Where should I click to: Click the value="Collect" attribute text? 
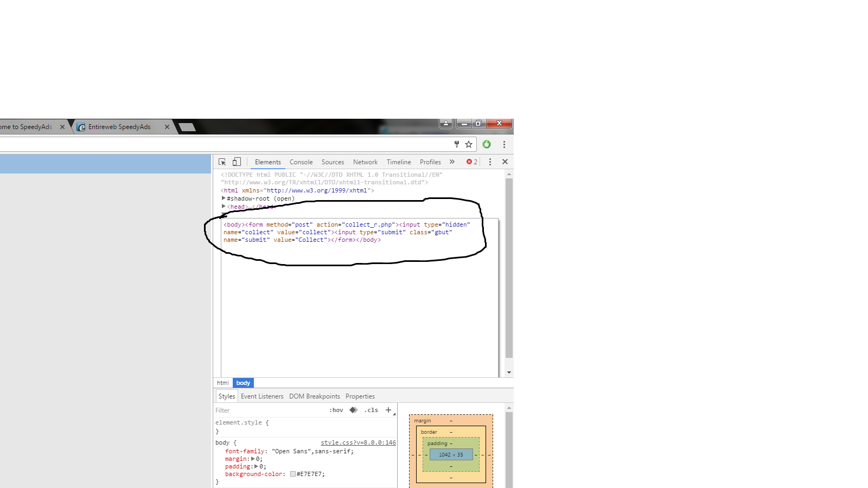tap(301, 240)
